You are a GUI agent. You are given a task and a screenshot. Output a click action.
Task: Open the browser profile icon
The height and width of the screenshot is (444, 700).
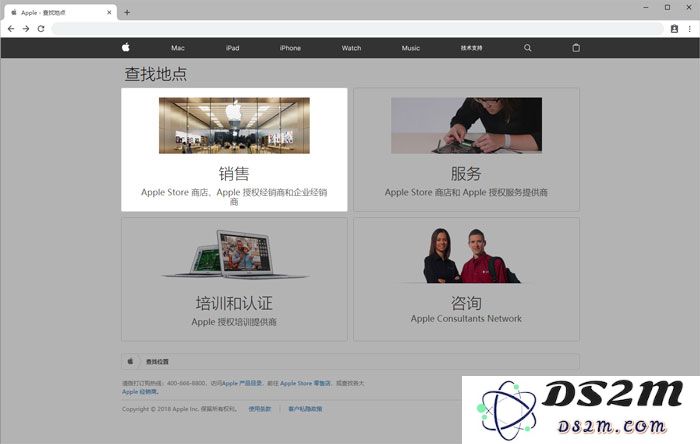click(675, 29)
